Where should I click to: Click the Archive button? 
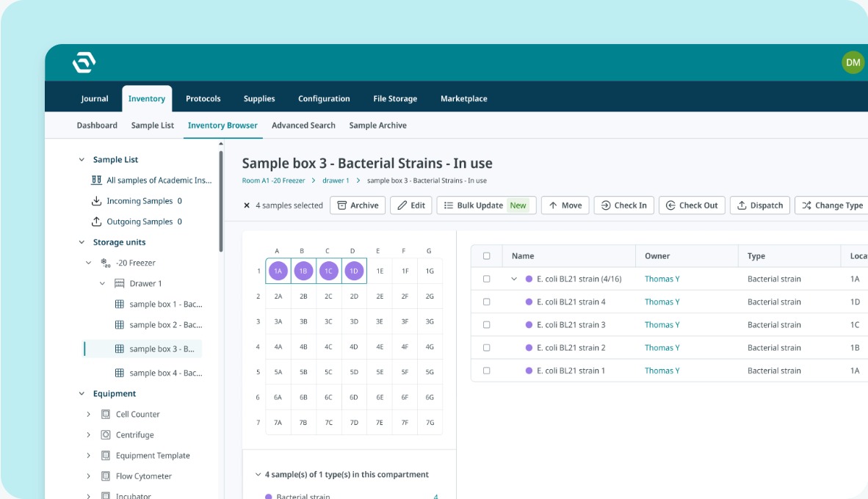point(358,205)
